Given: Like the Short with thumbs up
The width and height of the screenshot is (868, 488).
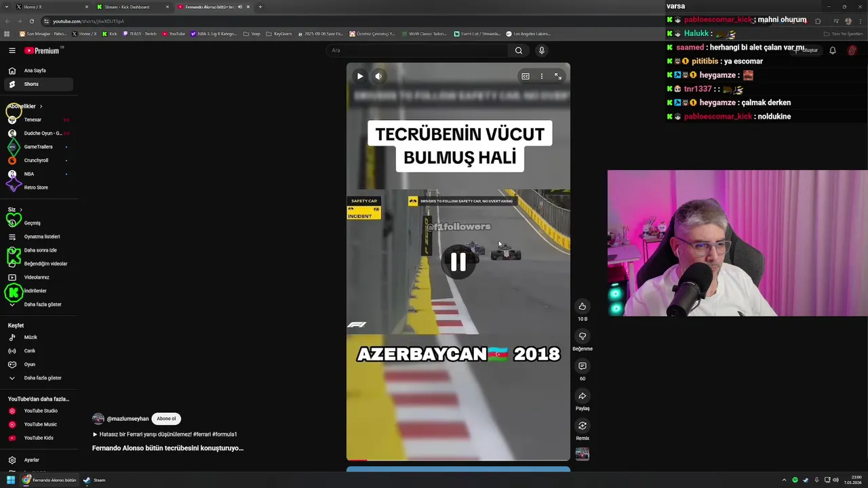Looking at the screenshot, I should (582, 306).
